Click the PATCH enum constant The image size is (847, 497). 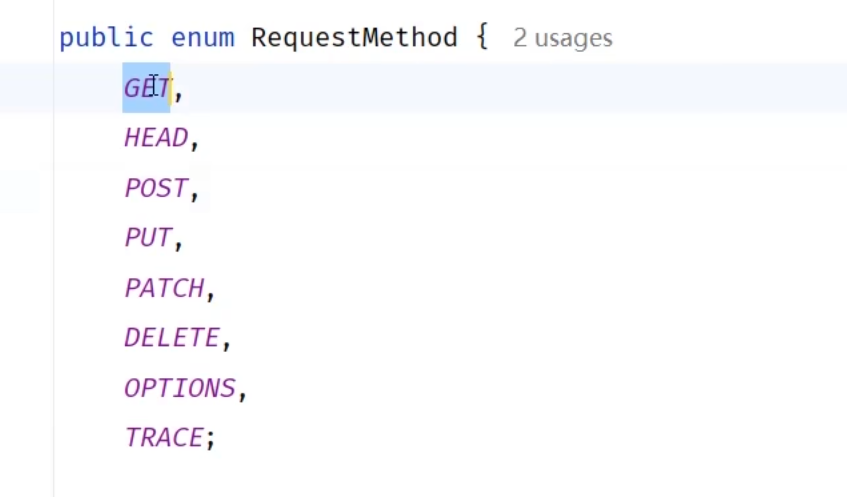(x=164, y=288)
